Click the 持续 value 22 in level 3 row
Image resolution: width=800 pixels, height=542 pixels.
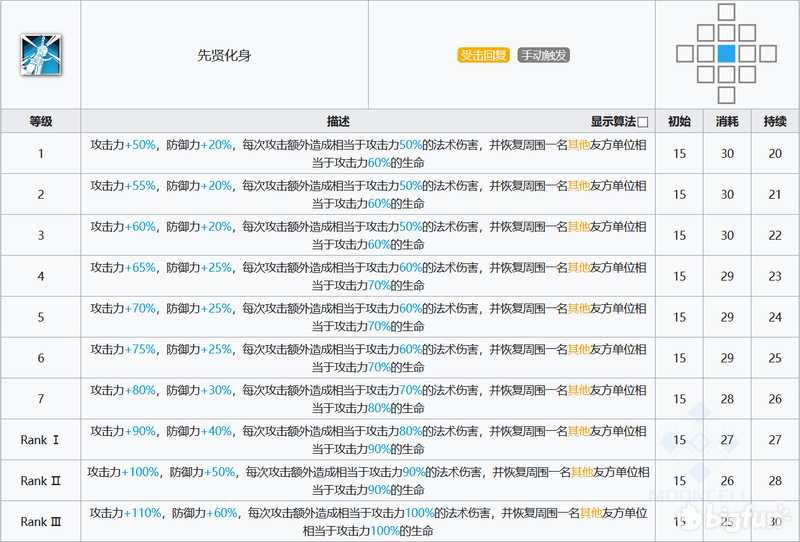point(775,235)
